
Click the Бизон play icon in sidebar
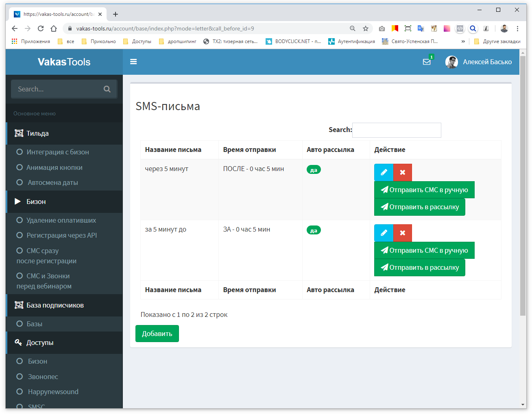click(x=18, y=202)
